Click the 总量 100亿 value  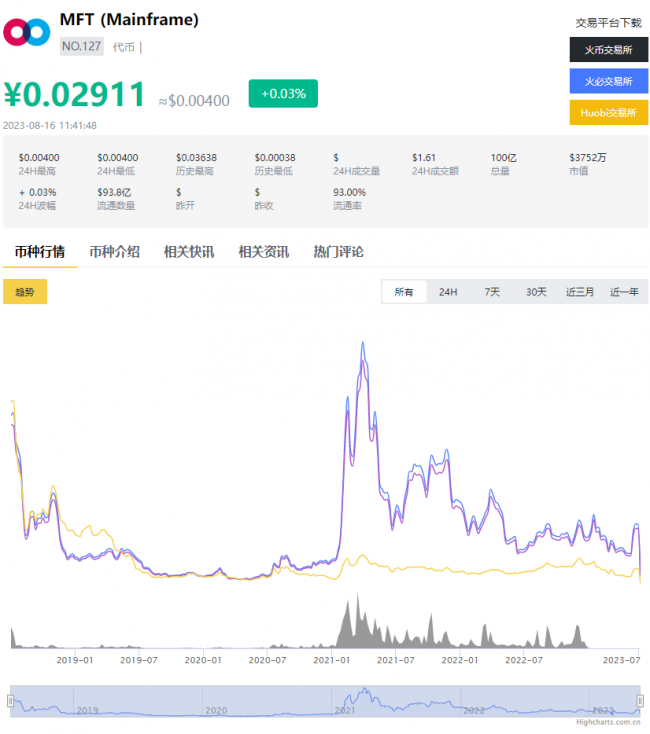pos(504,158)
